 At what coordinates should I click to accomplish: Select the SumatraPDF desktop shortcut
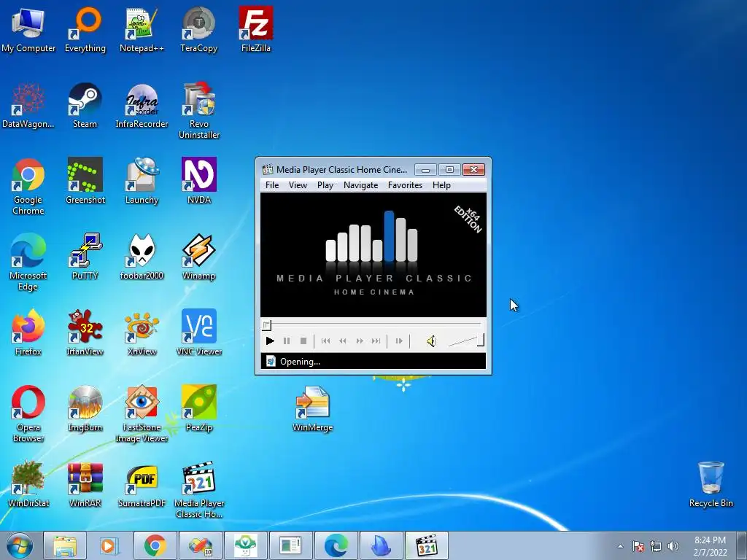[x=142, y=485]
